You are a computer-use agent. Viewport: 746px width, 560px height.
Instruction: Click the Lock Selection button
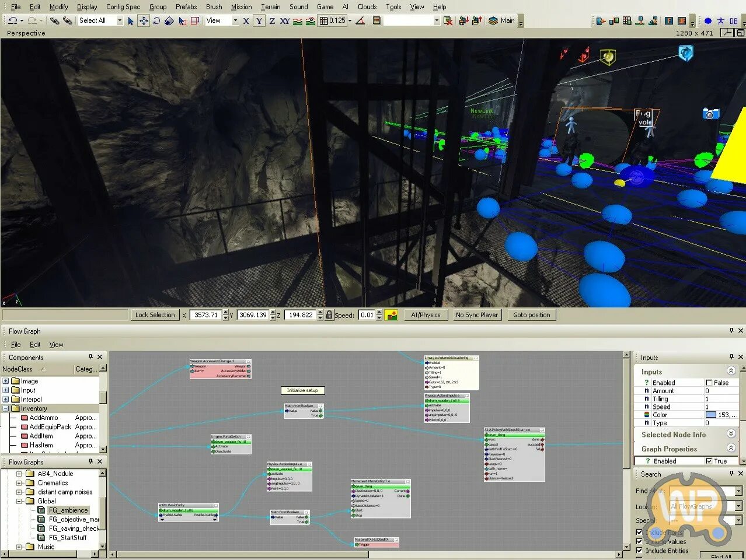(155, 315)
